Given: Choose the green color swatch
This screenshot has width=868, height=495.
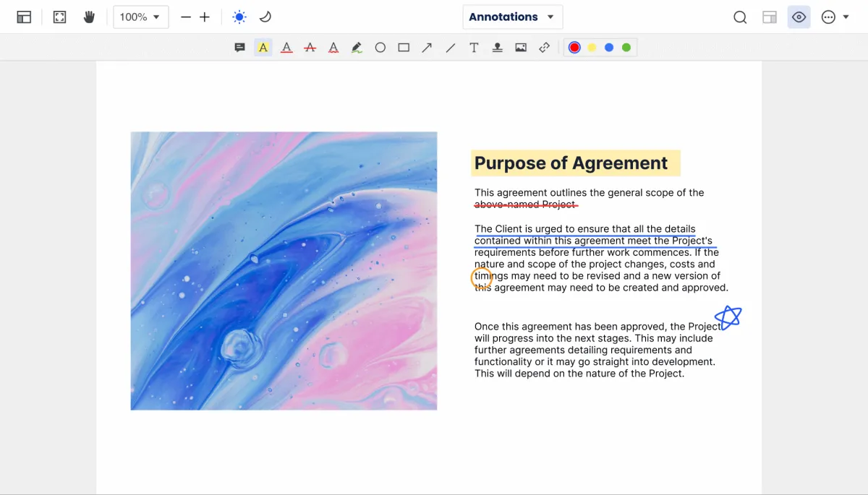Looking at the screenshot, I should pos(626,48).
